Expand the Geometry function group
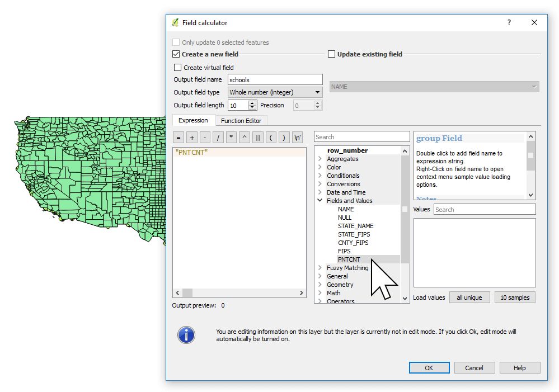Screen dimensions: 559x392 [x=321, y=284]
